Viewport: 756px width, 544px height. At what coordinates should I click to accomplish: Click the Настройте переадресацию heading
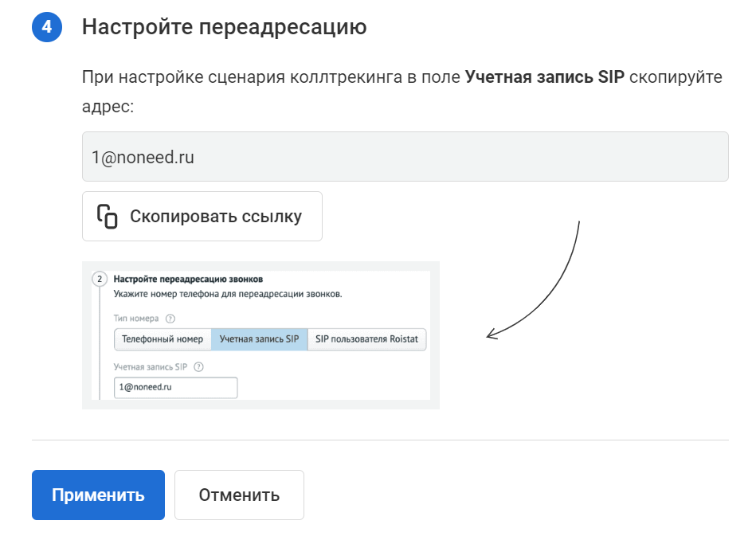click(x=224, y=27)
